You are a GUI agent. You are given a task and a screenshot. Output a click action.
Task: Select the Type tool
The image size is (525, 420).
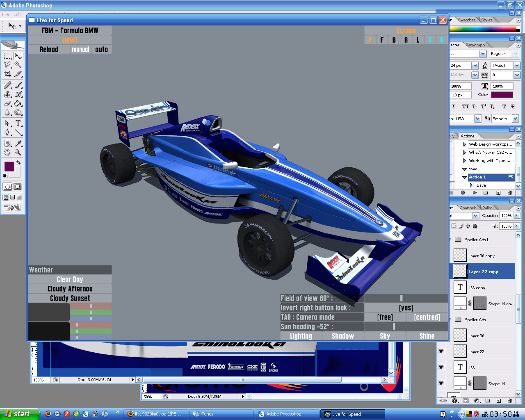pyautogui.click(x=18, y=123)
